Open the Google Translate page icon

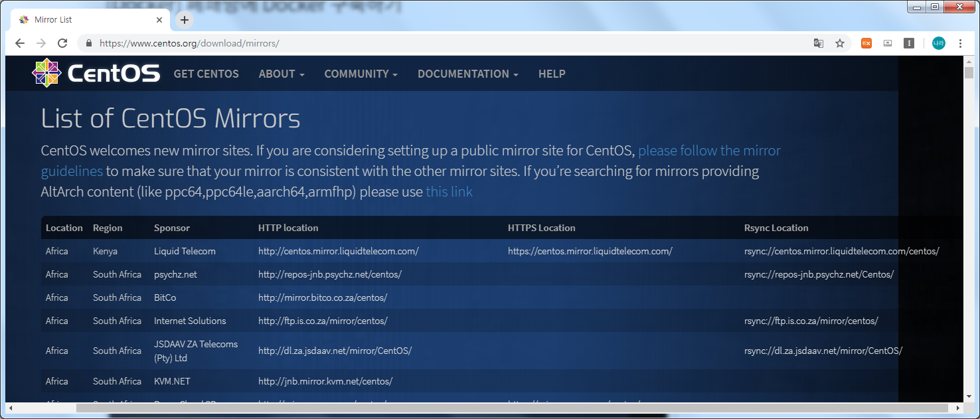point(819,43)
